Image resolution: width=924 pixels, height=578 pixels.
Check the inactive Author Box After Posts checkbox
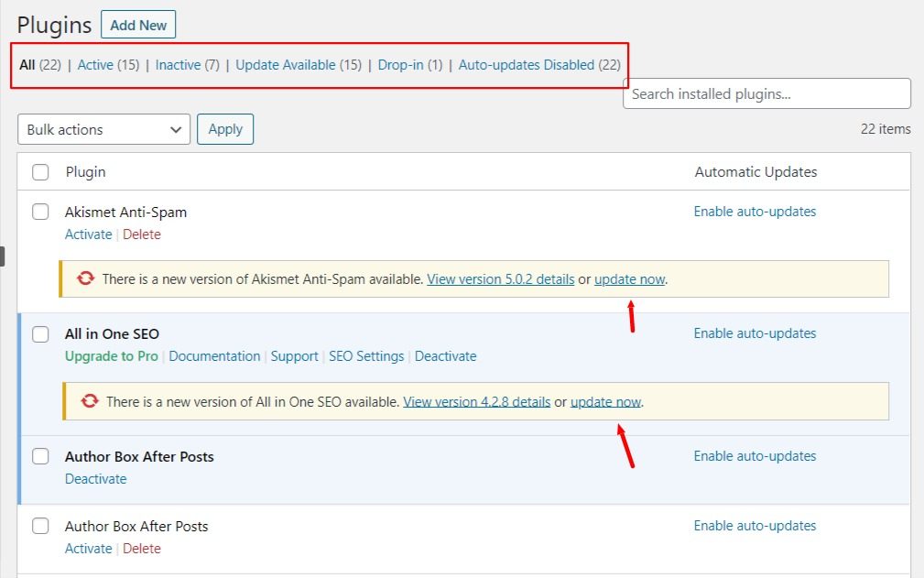[x=40, y=526]
